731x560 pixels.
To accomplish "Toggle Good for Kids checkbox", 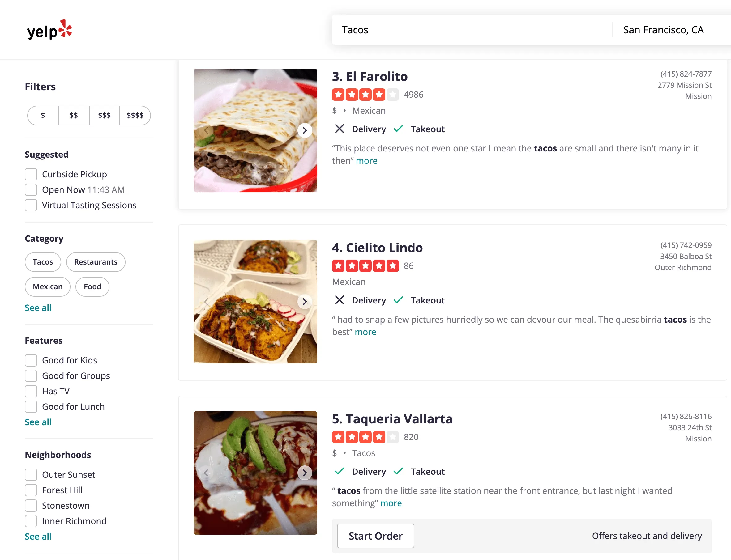I will point(31,360).
